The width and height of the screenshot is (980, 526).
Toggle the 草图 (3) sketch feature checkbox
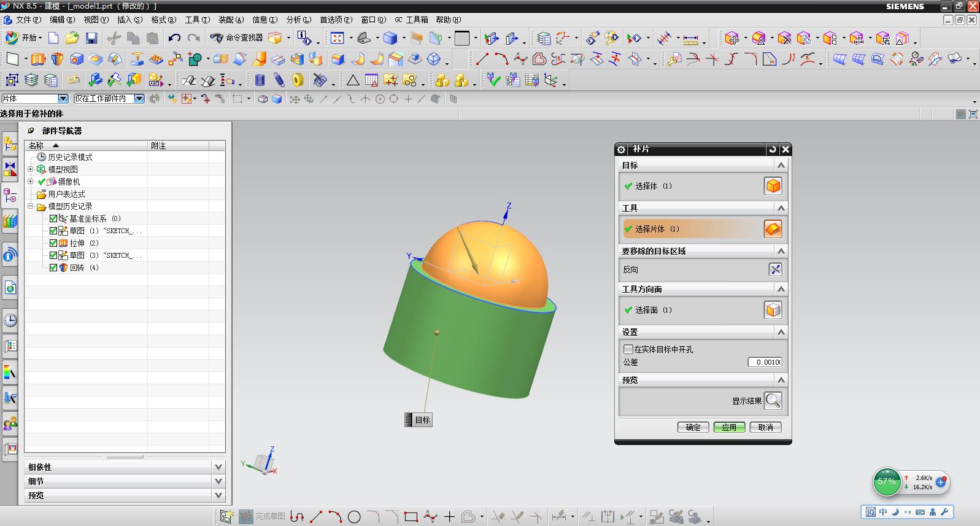(53, 255)
